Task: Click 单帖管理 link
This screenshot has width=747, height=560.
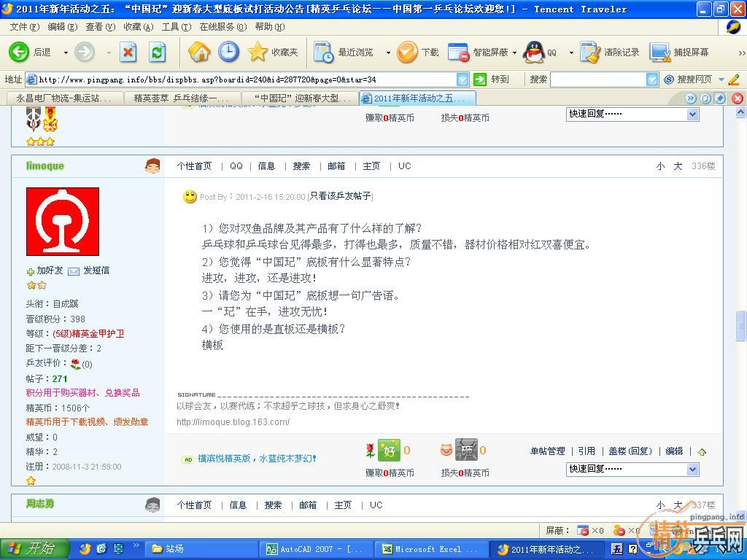Action: click(547, 451)
